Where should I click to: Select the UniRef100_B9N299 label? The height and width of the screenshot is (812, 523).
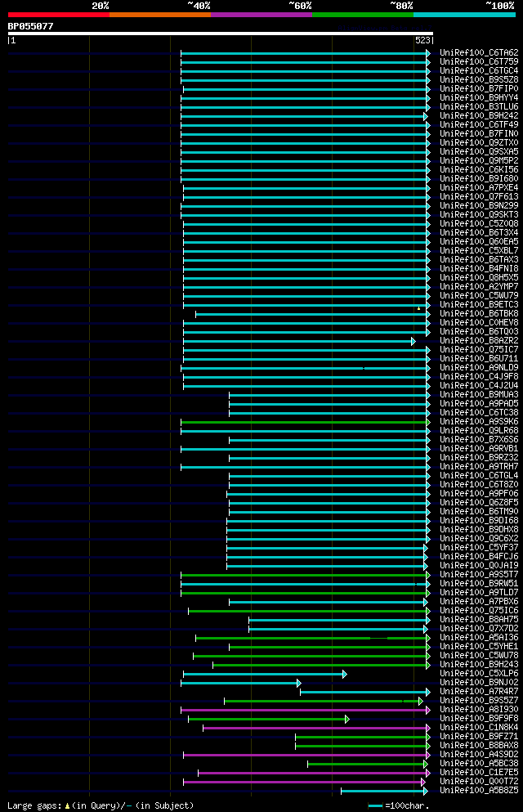click(x=479, y=205)
